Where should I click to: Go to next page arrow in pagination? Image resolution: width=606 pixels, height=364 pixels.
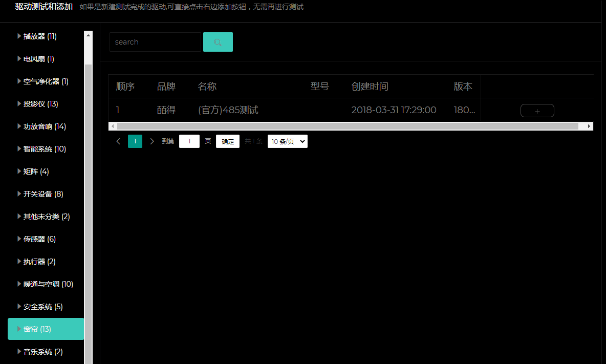coord(152,141)
